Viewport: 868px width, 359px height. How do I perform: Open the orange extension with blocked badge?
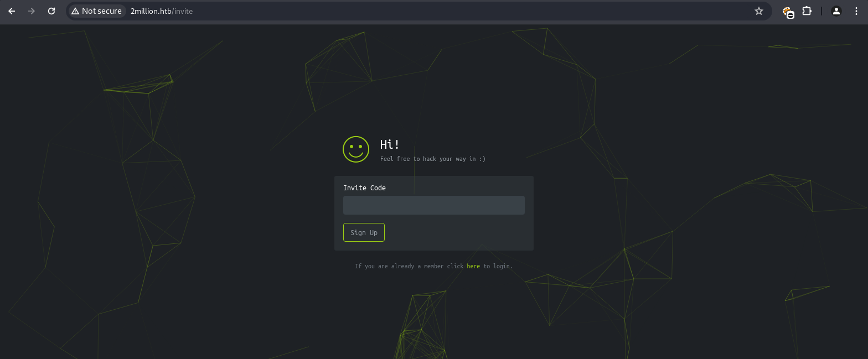tap(788, 12)
